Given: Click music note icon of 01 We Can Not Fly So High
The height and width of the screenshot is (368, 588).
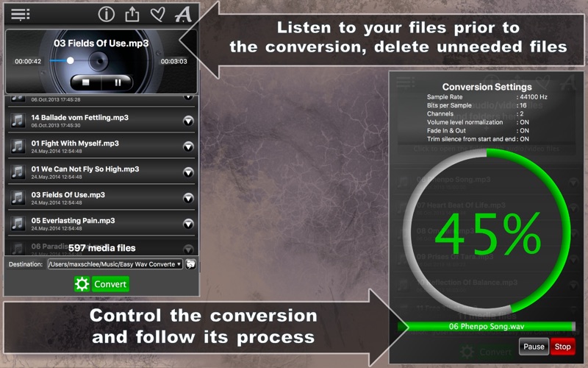Looking at the screenshot, I should (x=18, y=172).
